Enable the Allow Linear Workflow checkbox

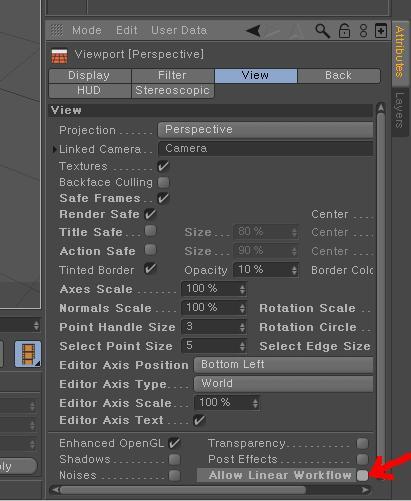pos(362,475)
